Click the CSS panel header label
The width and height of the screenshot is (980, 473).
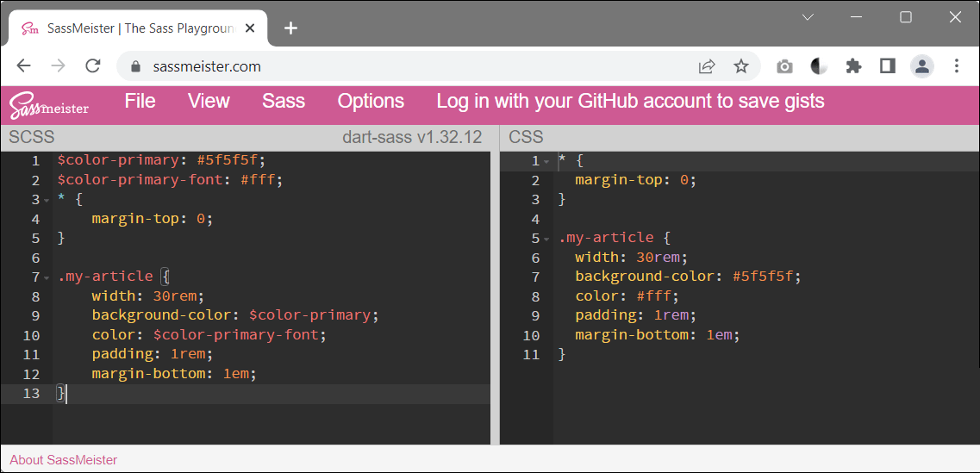pyautogui.click(x=526, y=138)
